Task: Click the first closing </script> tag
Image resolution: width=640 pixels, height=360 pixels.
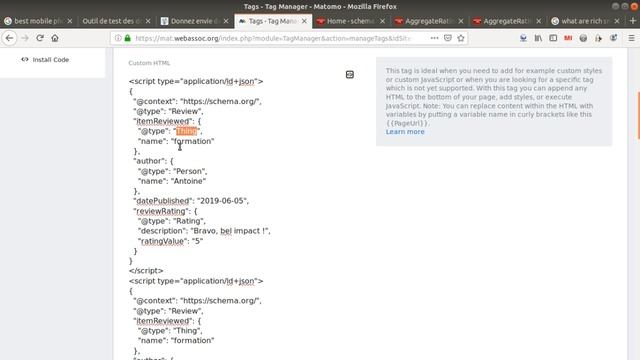Action: coord(146,271)
